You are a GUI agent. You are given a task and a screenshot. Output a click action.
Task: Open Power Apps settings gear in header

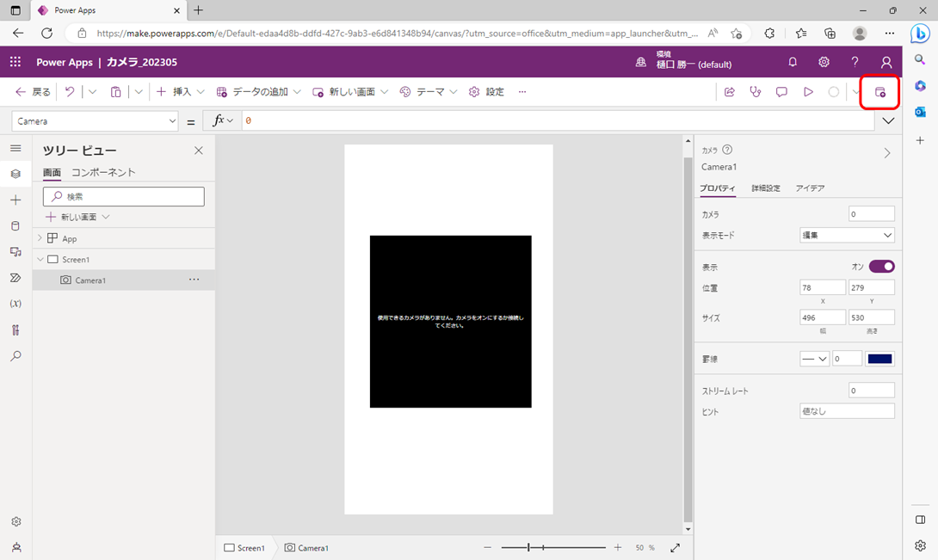824,62
